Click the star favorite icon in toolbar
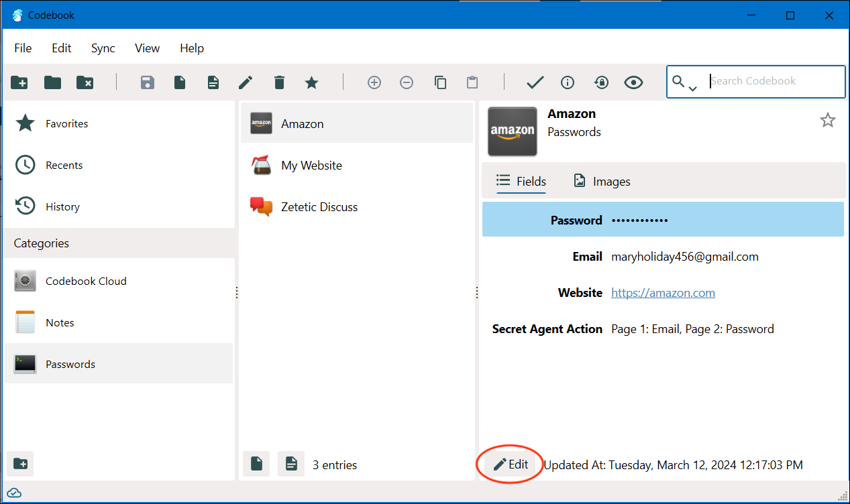Screen dimensions: 850x504 point(311,82)
